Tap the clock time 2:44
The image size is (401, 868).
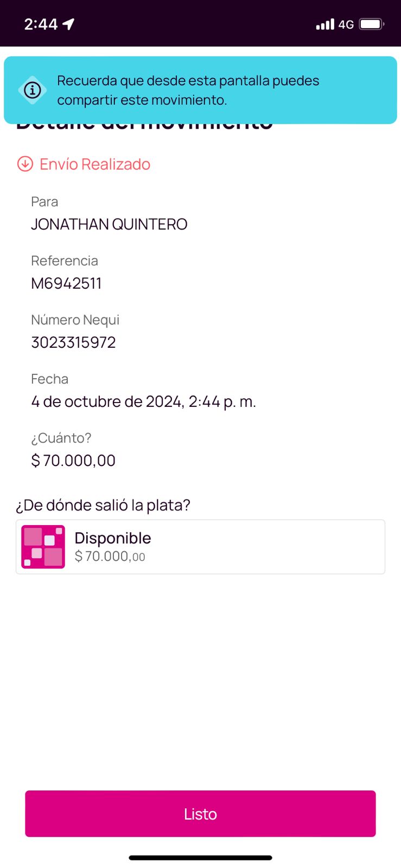point(41,24)
